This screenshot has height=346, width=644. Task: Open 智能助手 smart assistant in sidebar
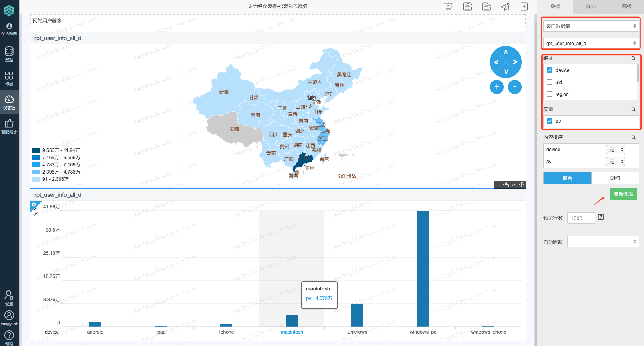click(9, 126)
